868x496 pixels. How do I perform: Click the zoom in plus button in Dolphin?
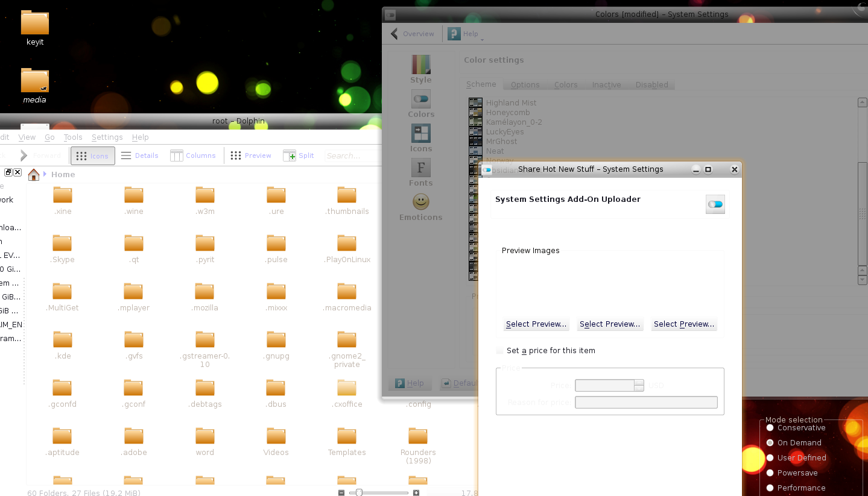click(416, 492)
